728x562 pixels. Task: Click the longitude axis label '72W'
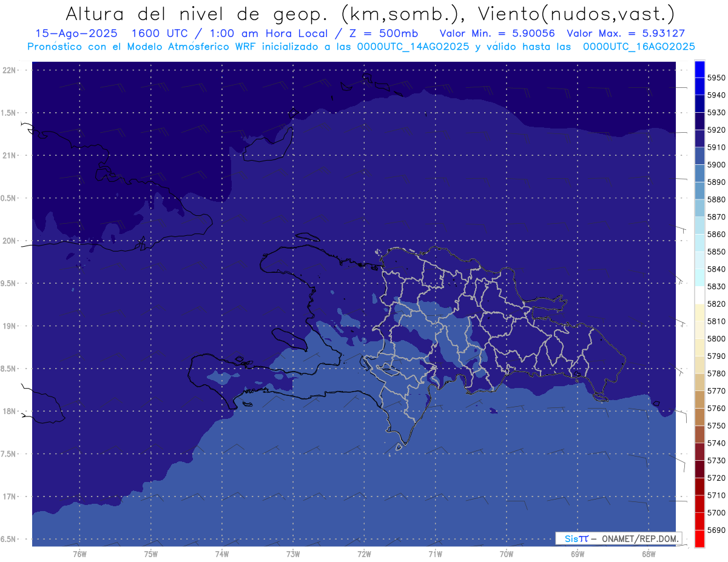pos(364,554)
